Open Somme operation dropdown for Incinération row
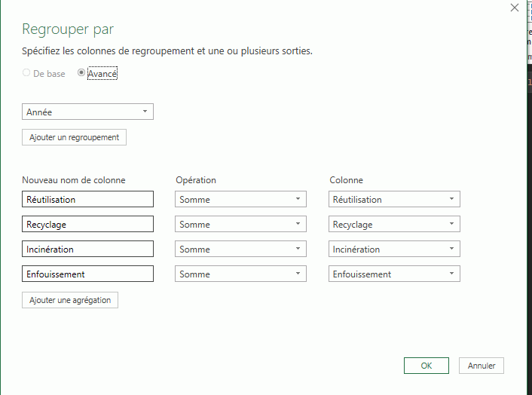 point(240,250)
